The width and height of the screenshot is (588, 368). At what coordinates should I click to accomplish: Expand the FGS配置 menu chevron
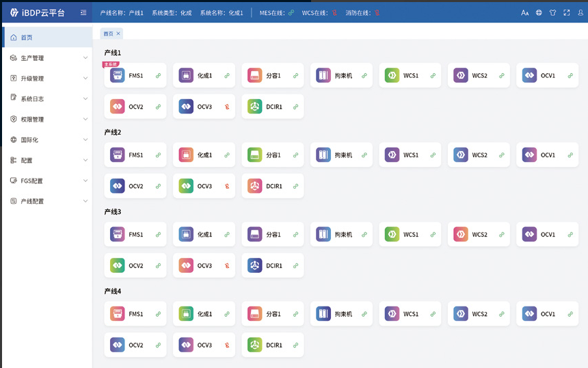point(85,181)
